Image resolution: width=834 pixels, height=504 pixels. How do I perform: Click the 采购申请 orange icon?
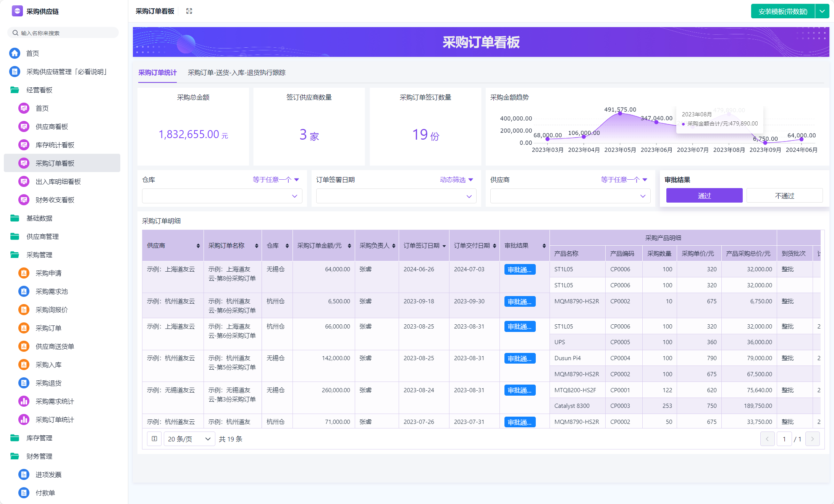pos(24,273)
